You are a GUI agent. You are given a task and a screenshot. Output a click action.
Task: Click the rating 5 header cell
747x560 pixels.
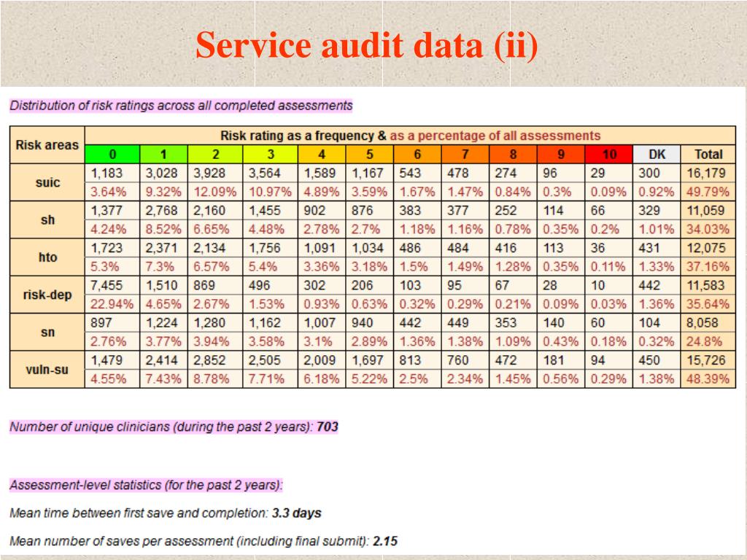pos(370,155)
